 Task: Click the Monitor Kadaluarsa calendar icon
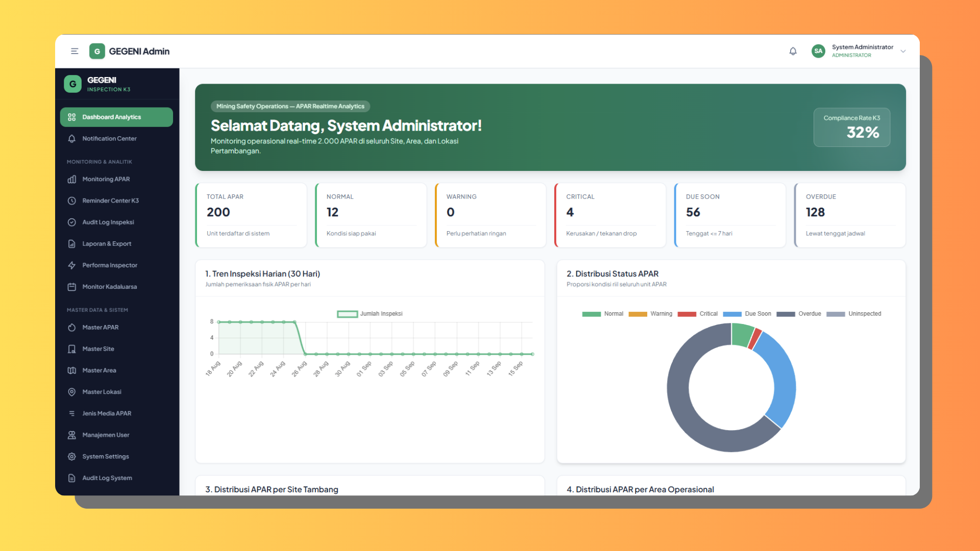point(71,287)
